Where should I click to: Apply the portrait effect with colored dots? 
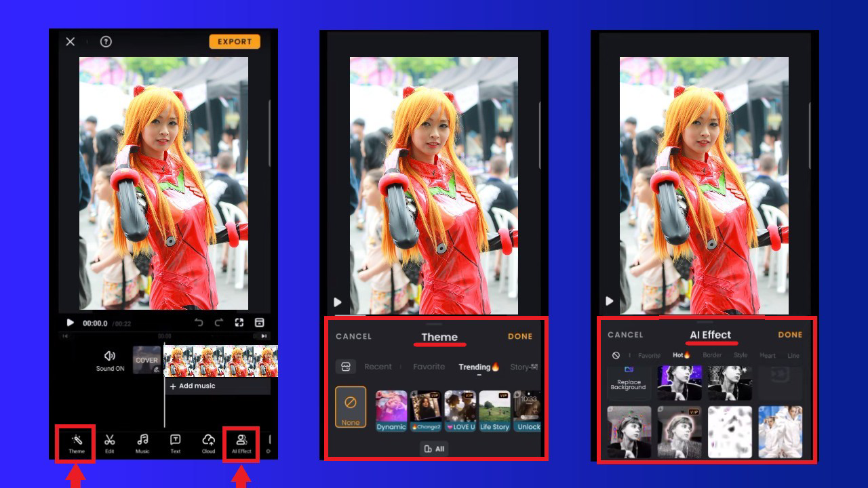[x=629, y=432]
